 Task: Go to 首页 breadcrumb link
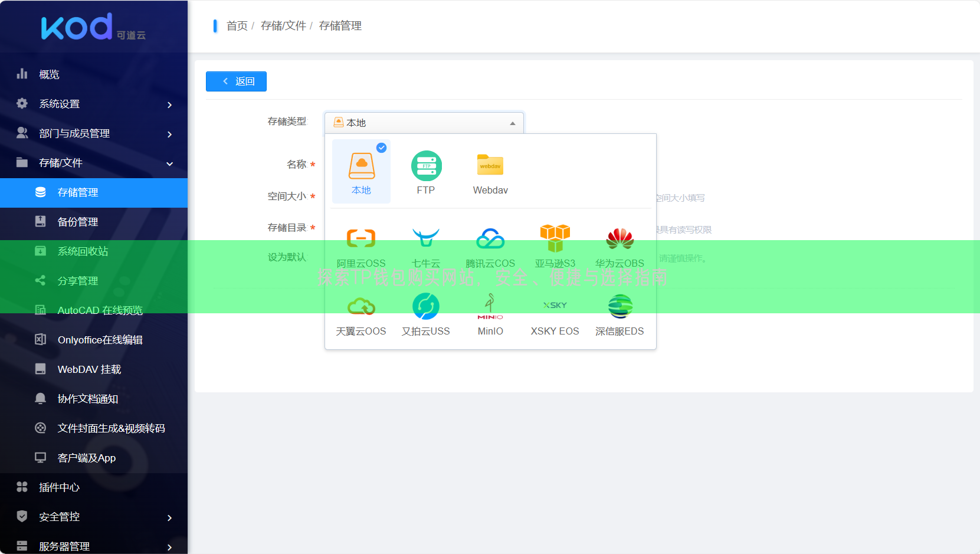coord(237,26)
